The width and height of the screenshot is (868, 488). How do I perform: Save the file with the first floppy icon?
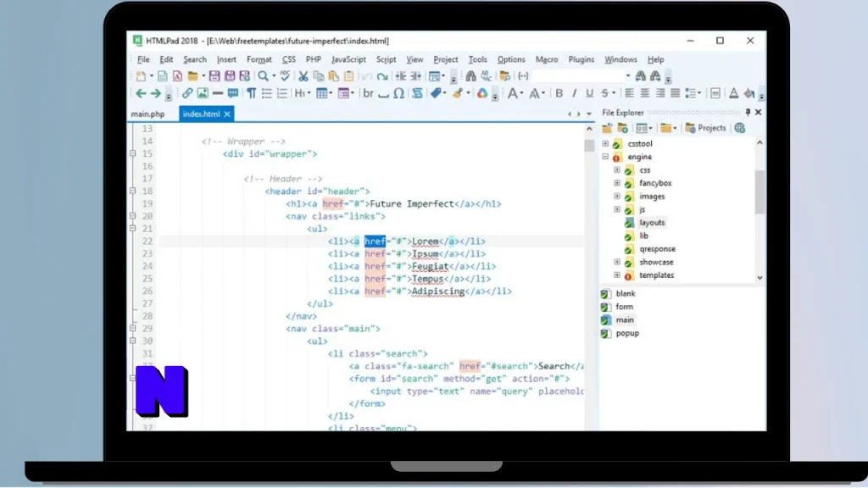point(214,76)
